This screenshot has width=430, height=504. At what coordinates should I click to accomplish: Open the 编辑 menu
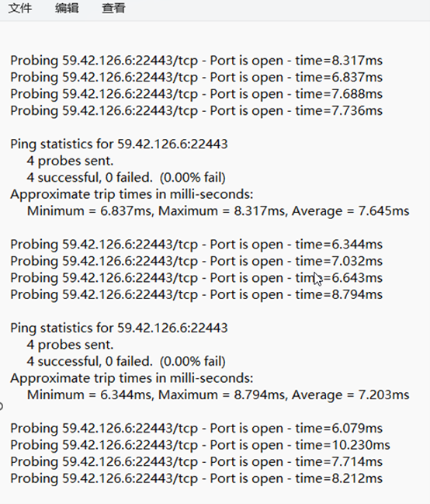(x=67, y=8)
